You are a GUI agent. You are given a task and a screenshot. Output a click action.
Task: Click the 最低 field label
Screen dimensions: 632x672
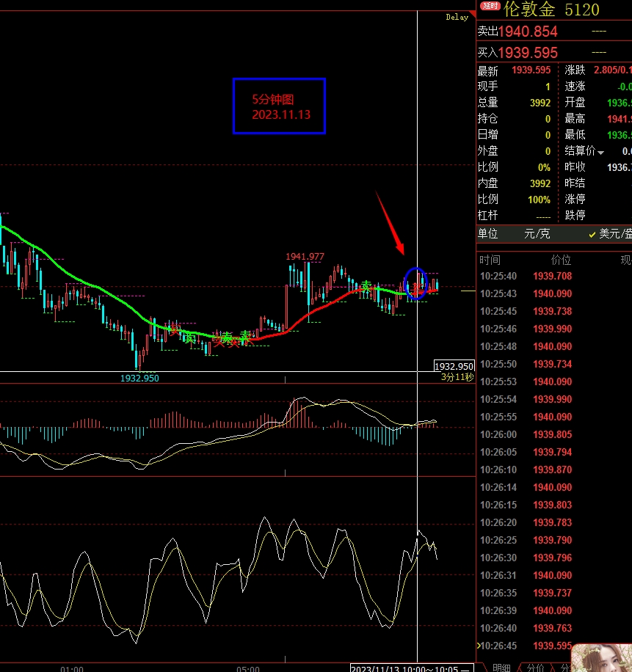click(575, 135)
